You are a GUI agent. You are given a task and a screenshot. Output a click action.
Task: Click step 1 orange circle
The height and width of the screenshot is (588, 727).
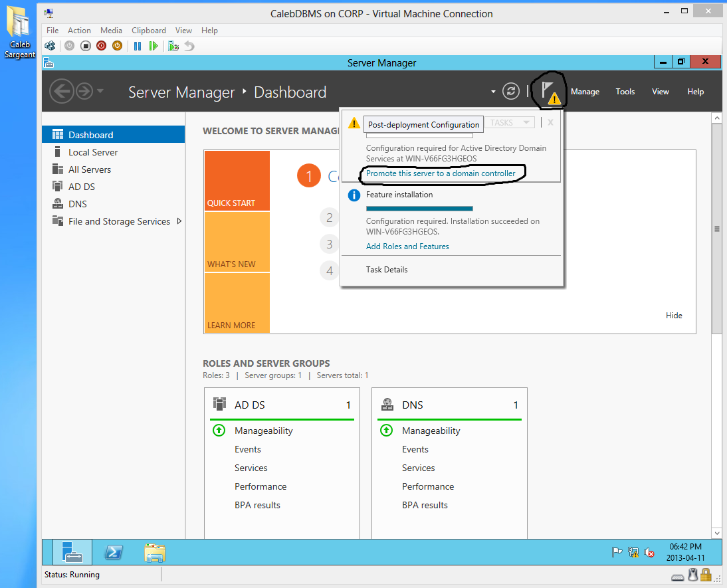309,176
